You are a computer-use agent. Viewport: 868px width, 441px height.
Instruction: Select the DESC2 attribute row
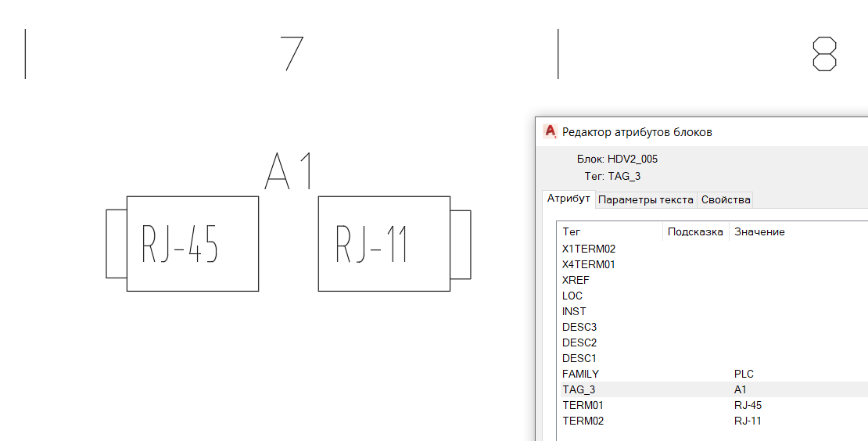click(714, 342)
